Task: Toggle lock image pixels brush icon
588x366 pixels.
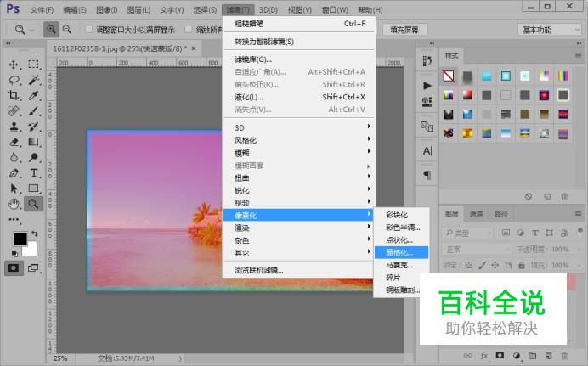Action: click(x=482, y=265)
